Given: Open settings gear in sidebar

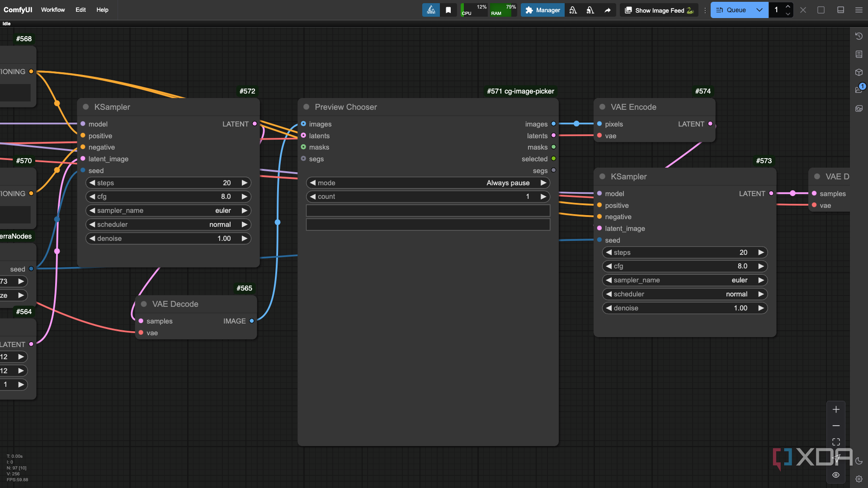Looking at the screenshot, I should click(x=859, y=479).
